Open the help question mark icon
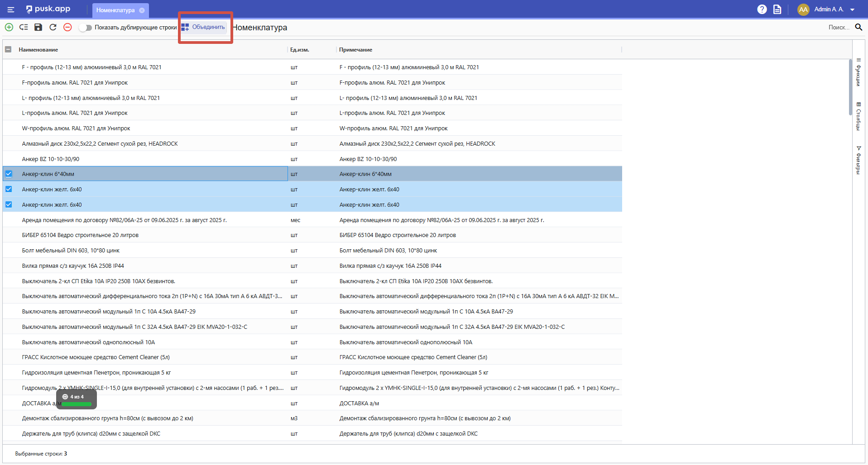Screen dimensions: 868x465 pyautogui.click(x=762, y=9)
